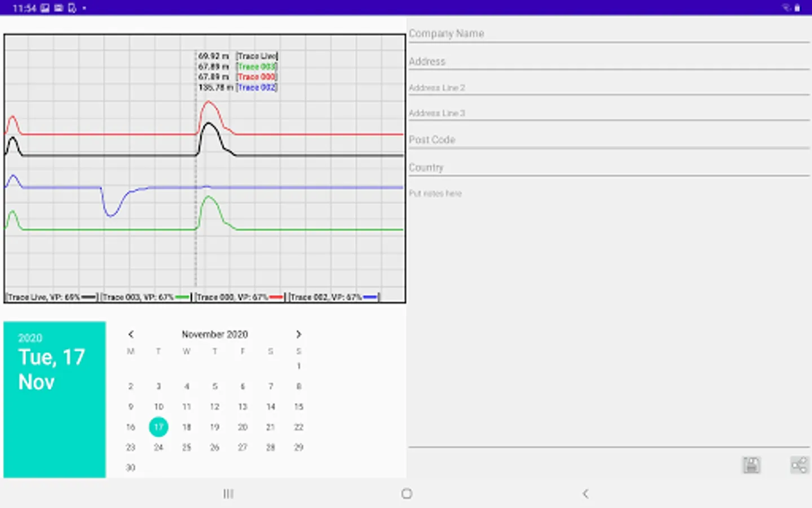Screen dimensions: 812x508
Task: Select November 11 in the calendar
Action: click(187, 406)
